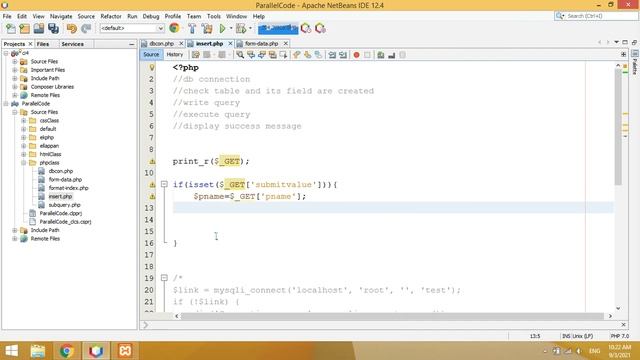
Task: Open XAMPP from the taskbar
Action: click(125, 351)
